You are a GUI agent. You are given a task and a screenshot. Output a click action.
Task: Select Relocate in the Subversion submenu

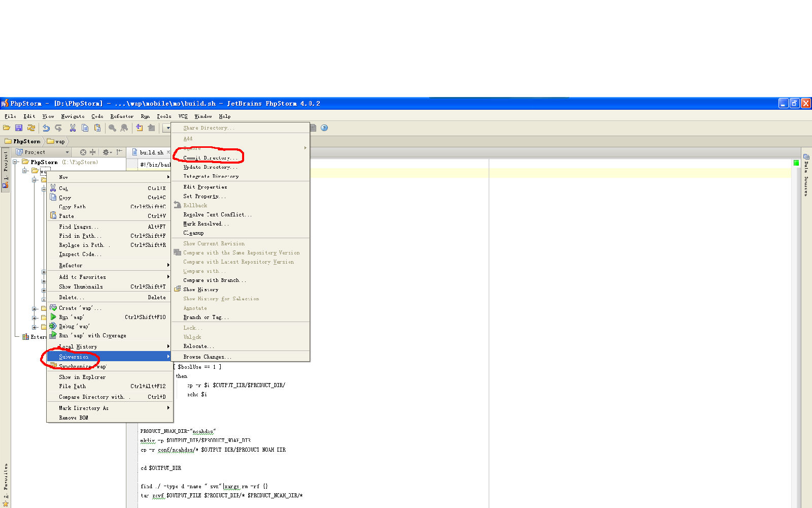click(241, 346)
